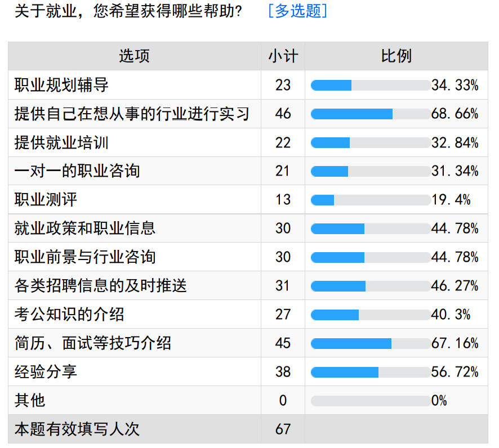Viewport: 499px width, 448px height.
Task: Select the 职业规划辅导 option label
Action: (61, 85)
